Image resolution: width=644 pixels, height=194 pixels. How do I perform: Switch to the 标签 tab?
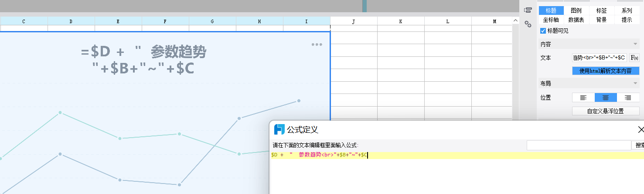tap(602, 10)
